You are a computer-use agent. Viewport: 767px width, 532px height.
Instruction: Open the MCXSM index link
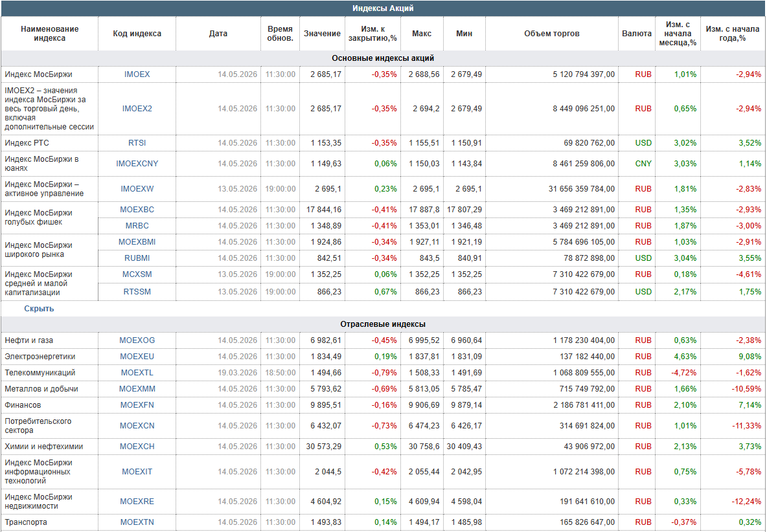tap(137, 274)
